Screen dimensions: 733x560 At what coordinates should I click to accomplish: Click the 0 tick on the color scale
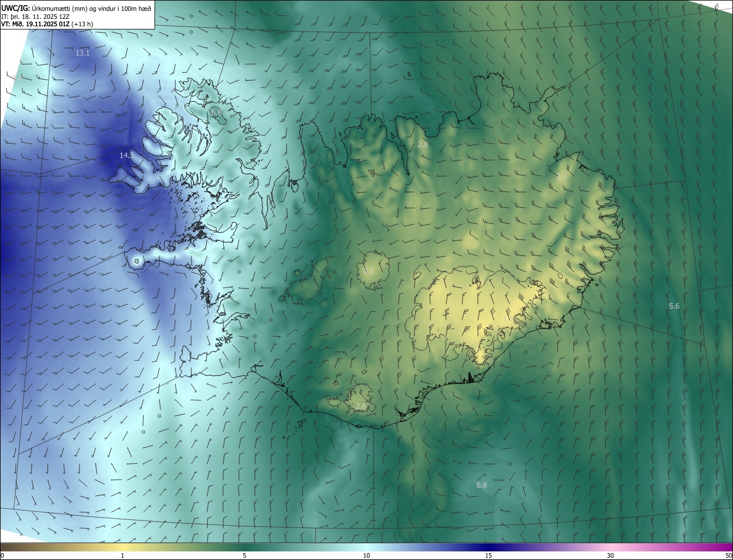(2, 555)
